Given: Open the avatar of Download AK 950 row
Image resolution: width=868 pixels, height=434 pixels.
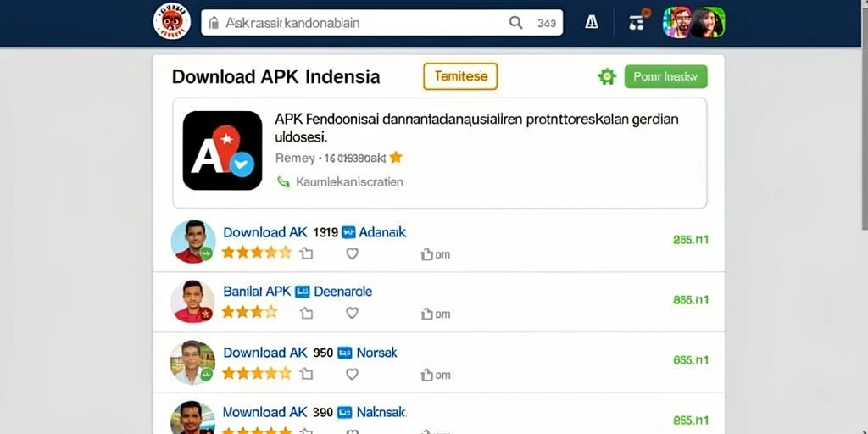Looking at the screenshot, I should [x=192, y=363].
